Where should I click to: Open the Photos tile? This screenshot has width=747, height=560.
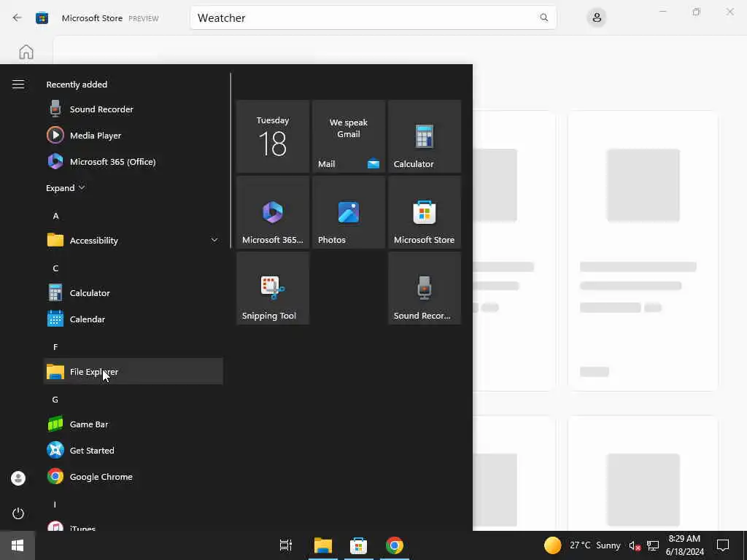click(x=349, y=212)
